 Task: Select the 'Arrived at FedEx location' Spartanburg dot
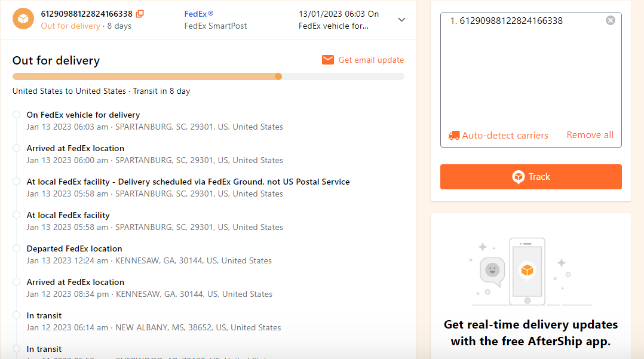pyautogui.click(x=16, y=148)
